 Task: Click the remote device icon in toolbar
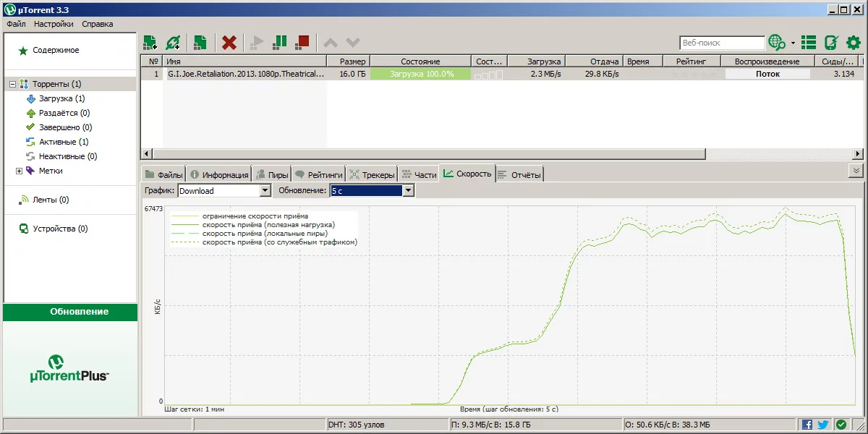coord(831,43)
